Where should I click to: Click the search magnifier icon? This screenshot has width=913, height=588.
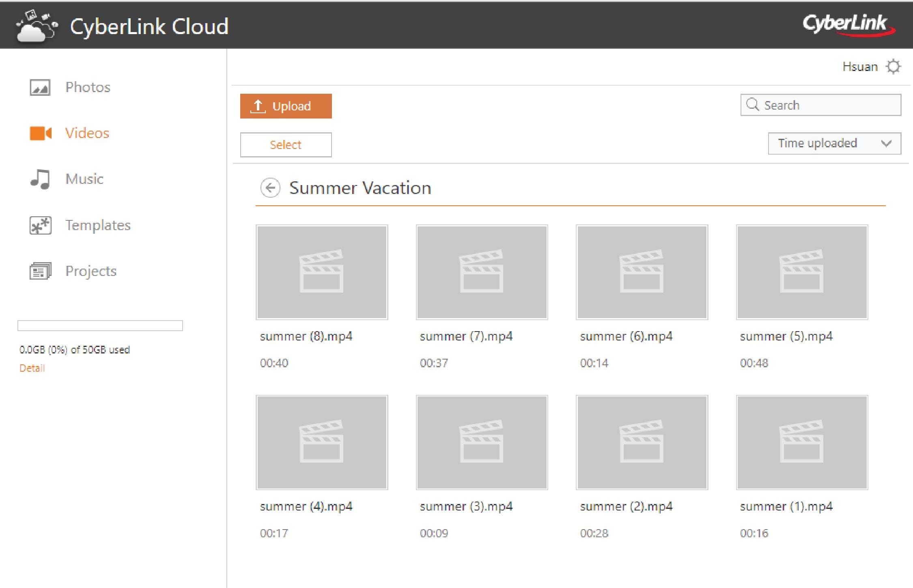[x=753, y=105]
